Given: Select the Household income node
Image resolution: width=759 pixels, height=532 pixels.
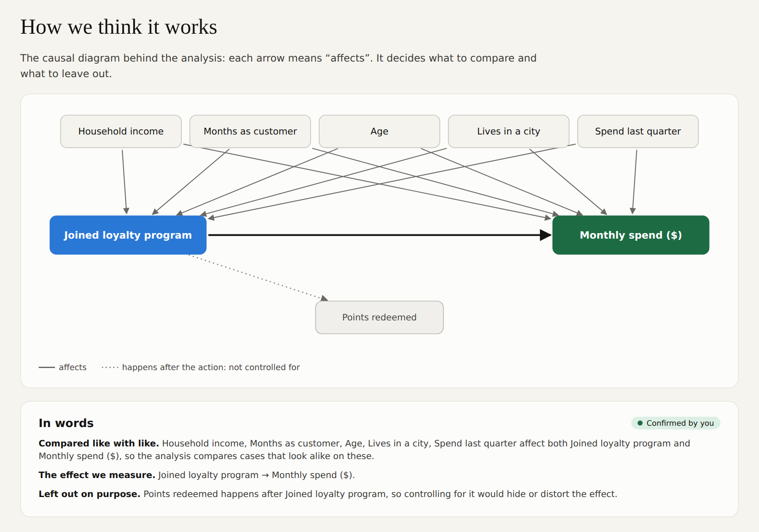Looking at the screenshot, I should pos(121,132).
